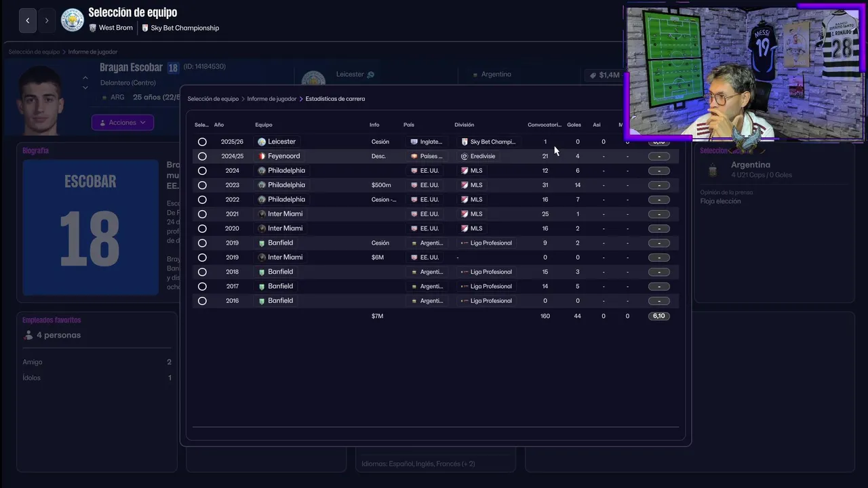Screen dimensions: 868x488
Task: Click Brayan Escobar's face portrait
Action: (x=40, y=100)
